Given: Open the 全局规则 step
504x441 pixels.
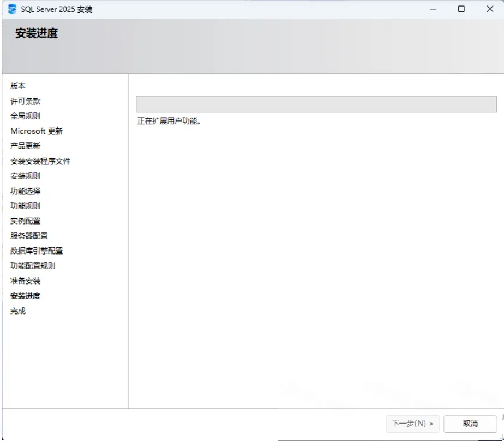Looking at the screenshot, I should tap(25, 116).
